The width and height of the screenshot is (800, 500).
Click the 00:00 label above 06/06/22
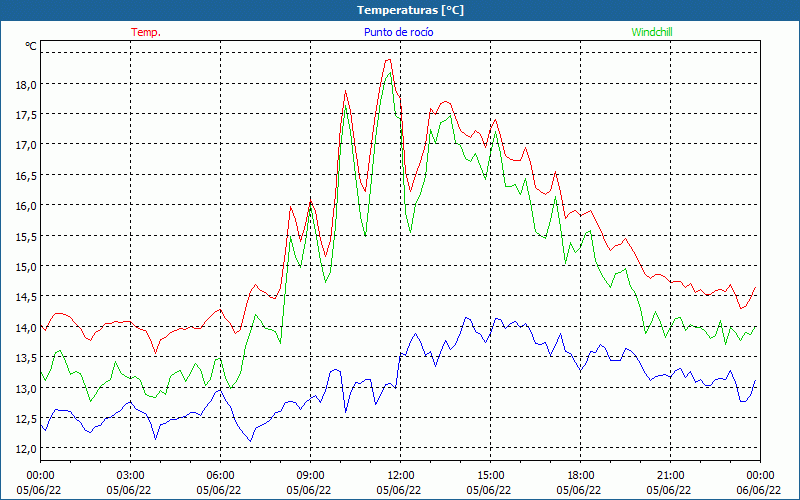click(x=760, y=476)
